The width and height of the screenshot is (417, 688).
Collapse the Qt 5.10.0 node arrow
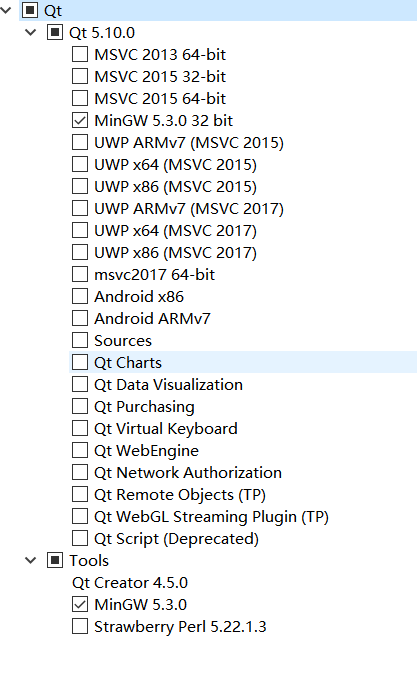click(31, 32)
